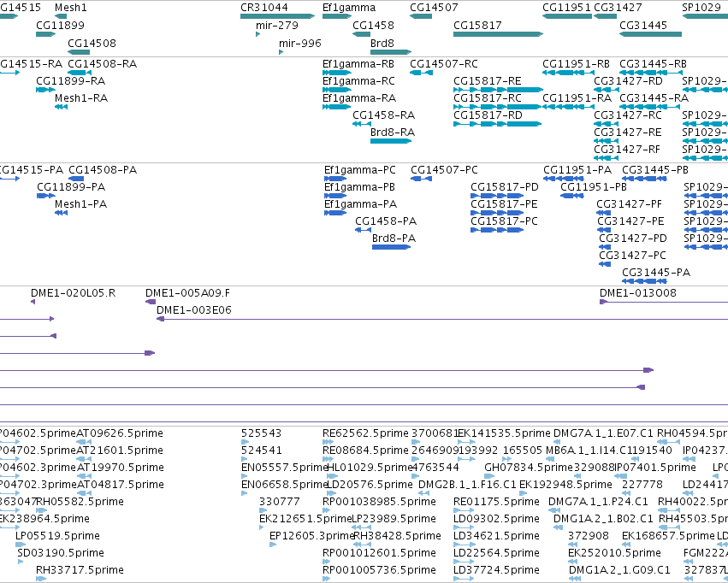This screenshot has width=728, height=583.
Task: Select the DMG2B.1_1.F16.C1 EST label
Action: (467, 486)
